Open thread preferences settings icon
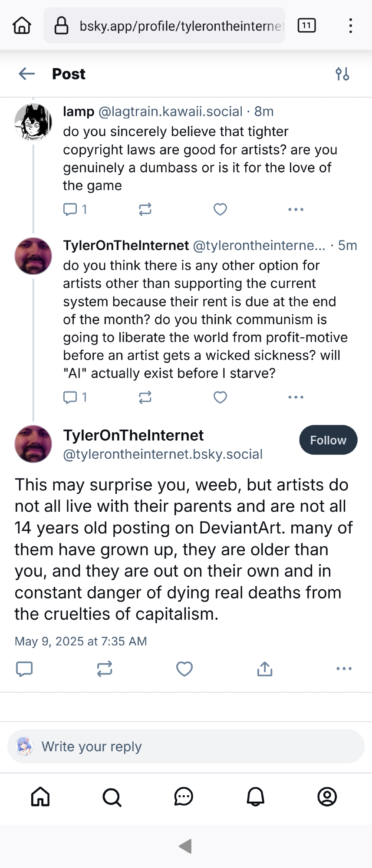 click(342, 74)
